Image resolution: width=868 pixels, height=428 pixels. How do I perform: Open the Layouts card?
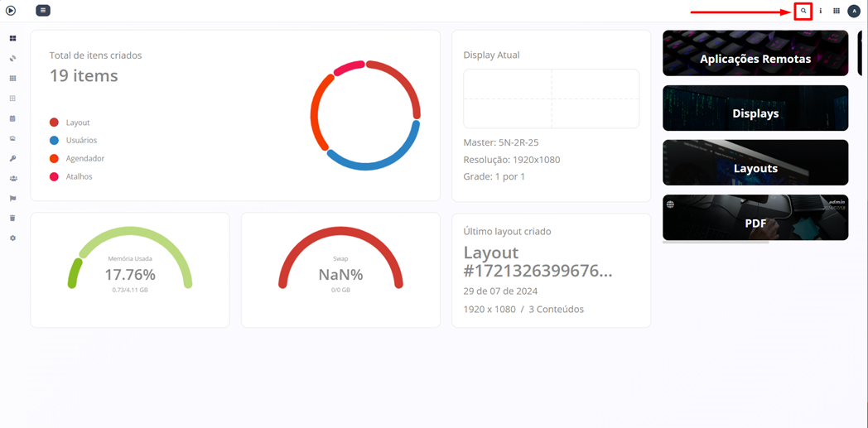755,163
